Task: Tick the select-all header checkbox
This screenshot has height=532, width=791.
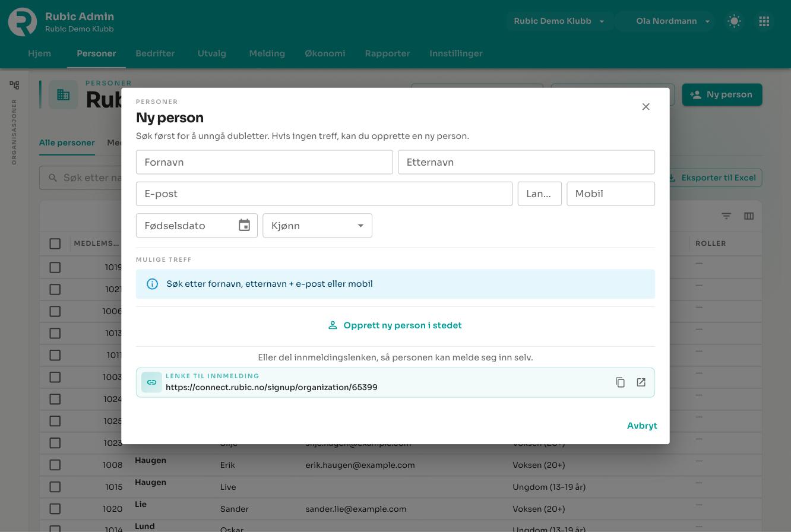Action: coord(55,243)
